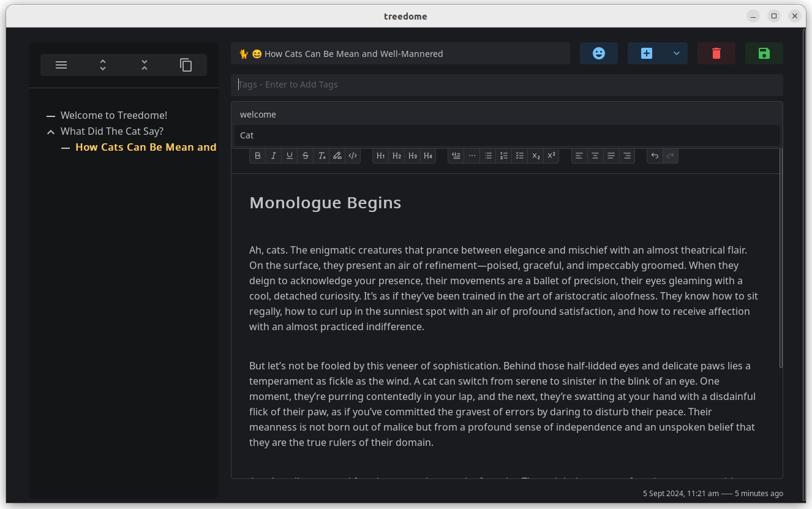Collapse all notes in the sidebar tree
This screenshot has height=509, width=812.
coord(144,64)
